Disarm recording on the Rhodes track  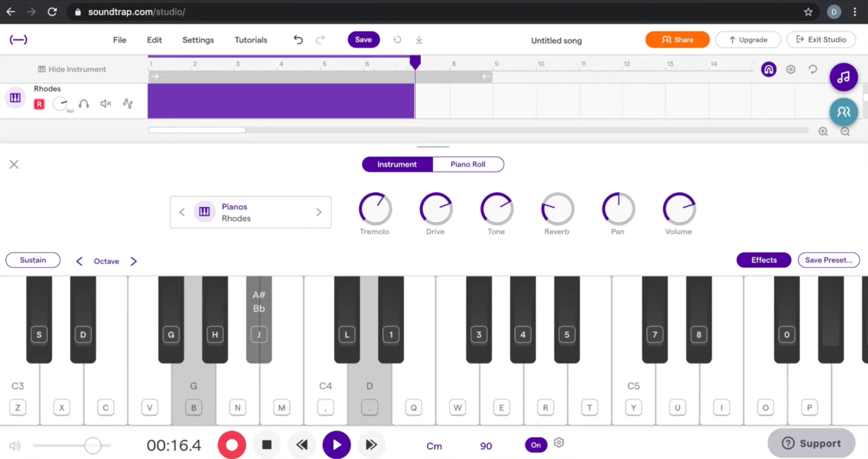pyautogui.click(x=39, y=104)
